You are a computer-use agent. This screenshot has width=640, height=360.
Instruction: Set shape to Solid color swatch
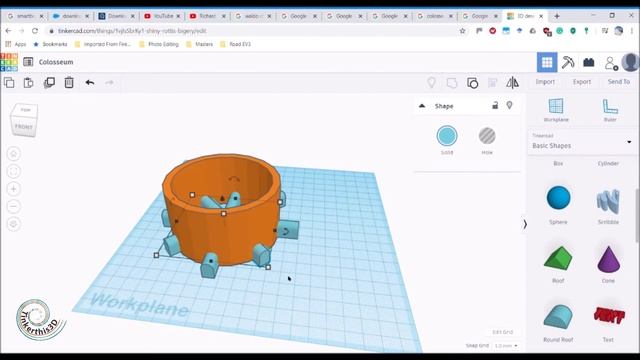coord(447,136)
